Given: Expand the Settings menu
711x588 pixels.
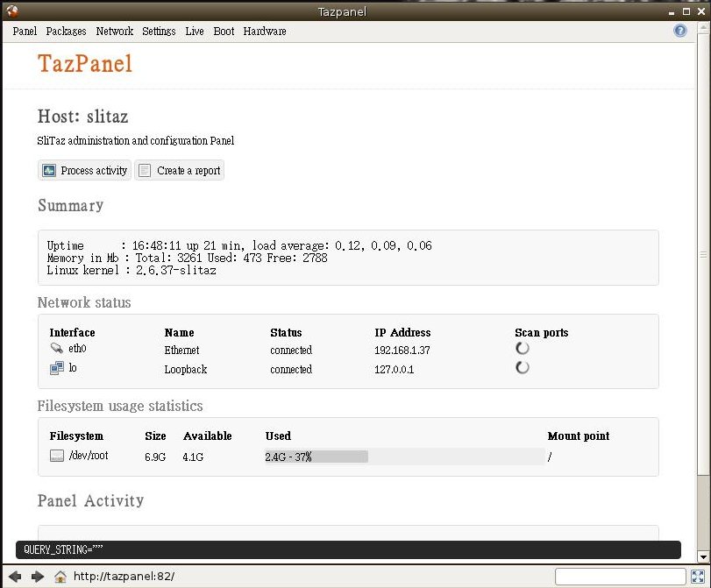Looking at the screenshot, I should (159, 31).
